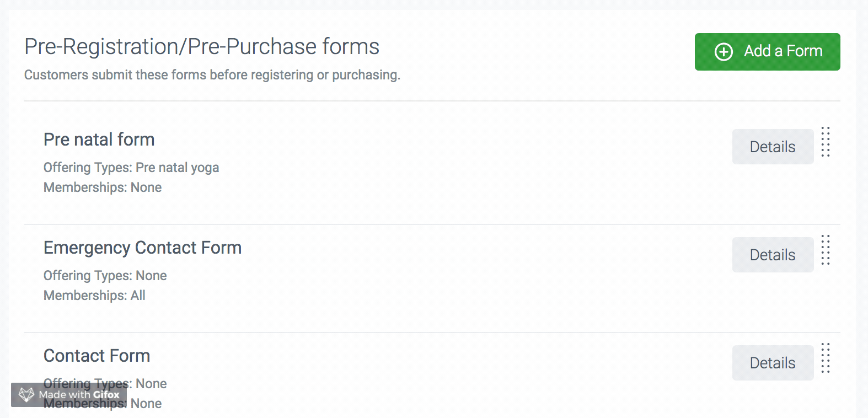868x418 pixels.
Task: Click Memberships: None under Pre natal form
Action: [x=103, y=187]
